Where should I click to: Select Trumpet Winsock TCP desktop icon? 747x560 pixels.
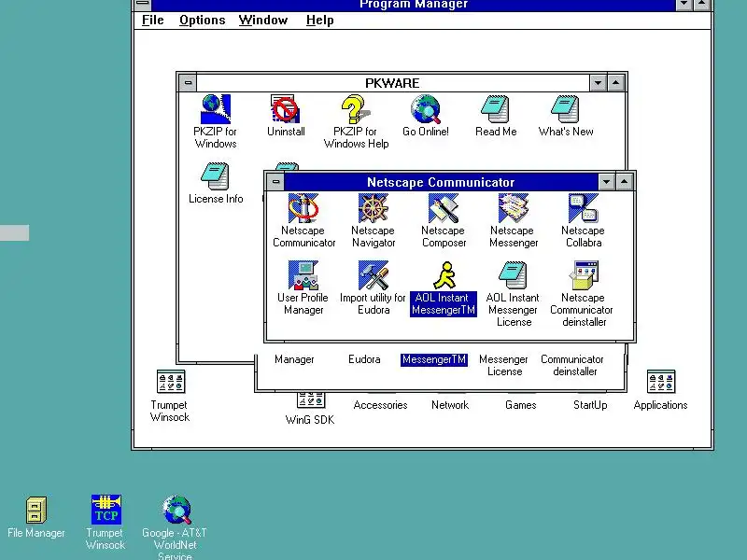106,510
